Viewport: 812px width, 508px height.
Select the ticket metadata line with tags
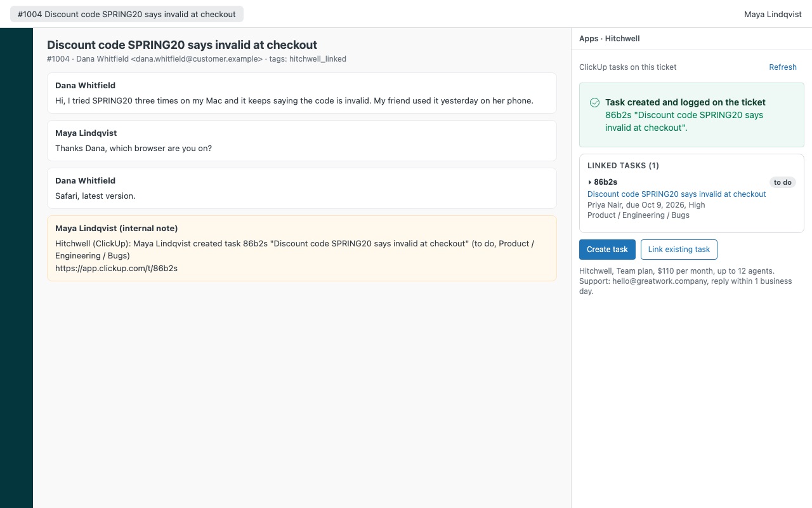pos(197,59)
